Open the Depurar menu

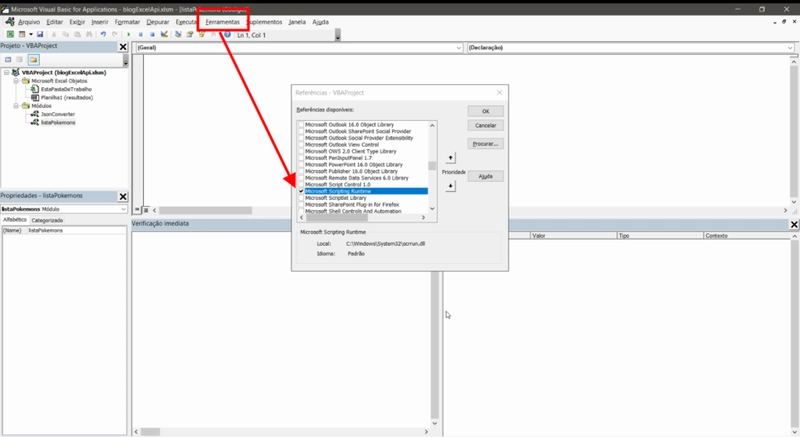pyautogui.click(x=158, y=22)
